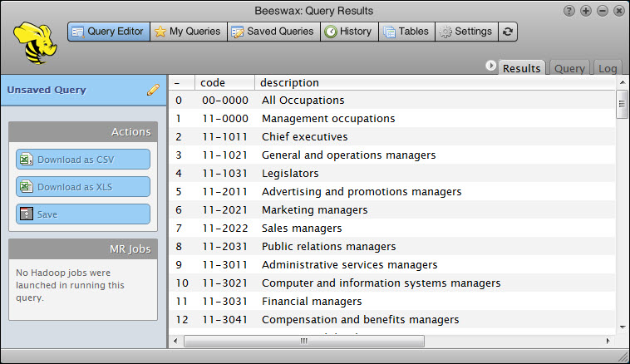Download results as XLS
Image resolution: width=630 pixels, height=364 pixels.
point(83,187)
